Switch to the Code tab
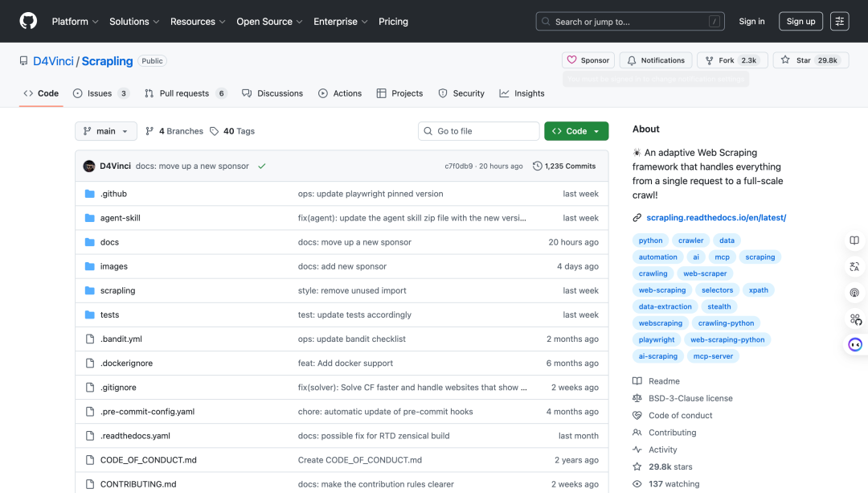The height and width of the screenshot is (493, 868). pos(41,93)
